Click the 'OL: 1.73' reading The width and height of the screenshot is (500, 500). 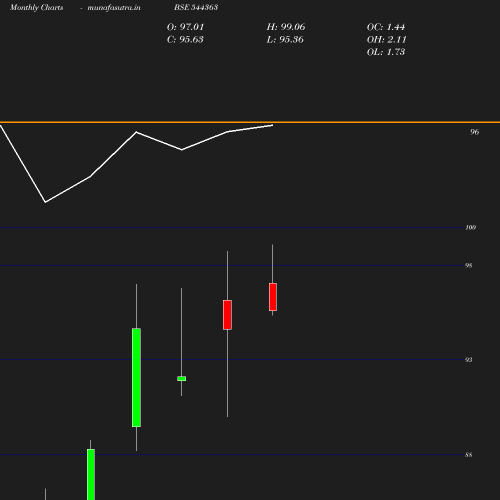click(x=386, y=52)
